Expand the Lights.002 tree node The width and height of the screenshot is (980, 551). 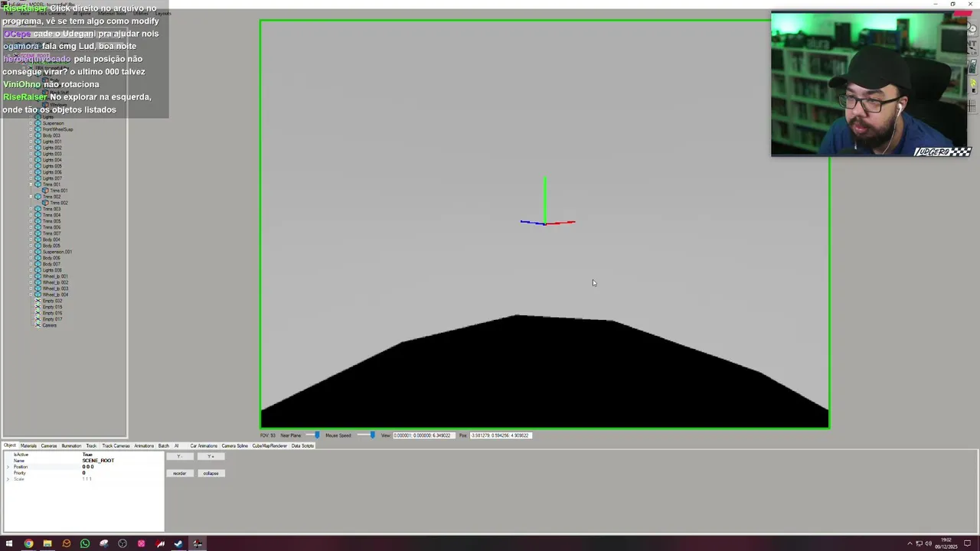coord(31,148)
